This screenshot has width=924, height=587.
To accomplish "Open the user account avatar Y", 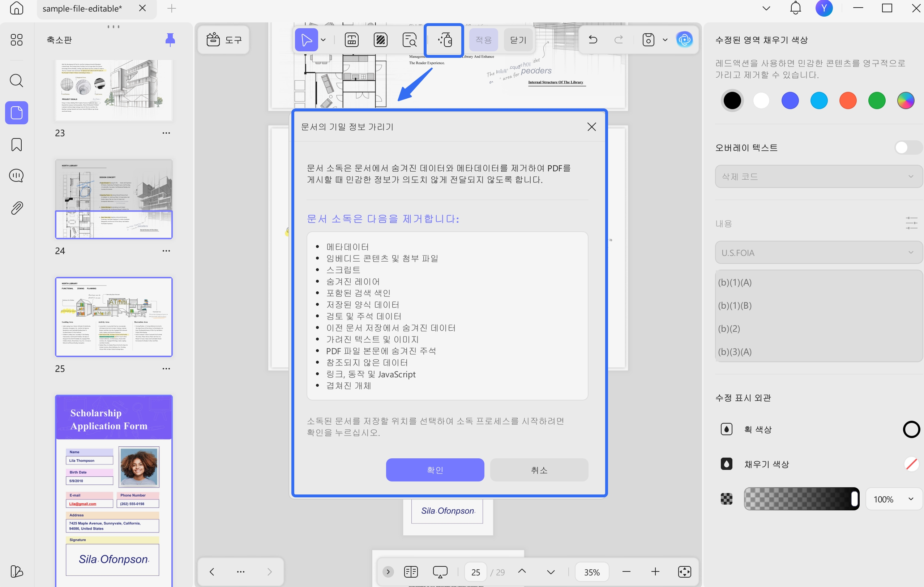I will click(x=824, y=8).
